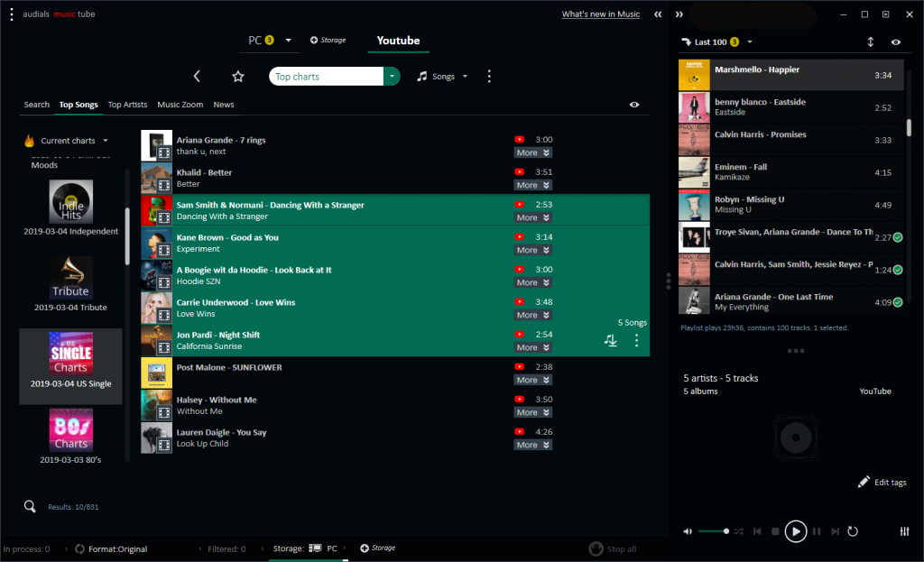924x562 pixels.
Task: Select Halsey - Without Me song row
Action: click(395, 405)
